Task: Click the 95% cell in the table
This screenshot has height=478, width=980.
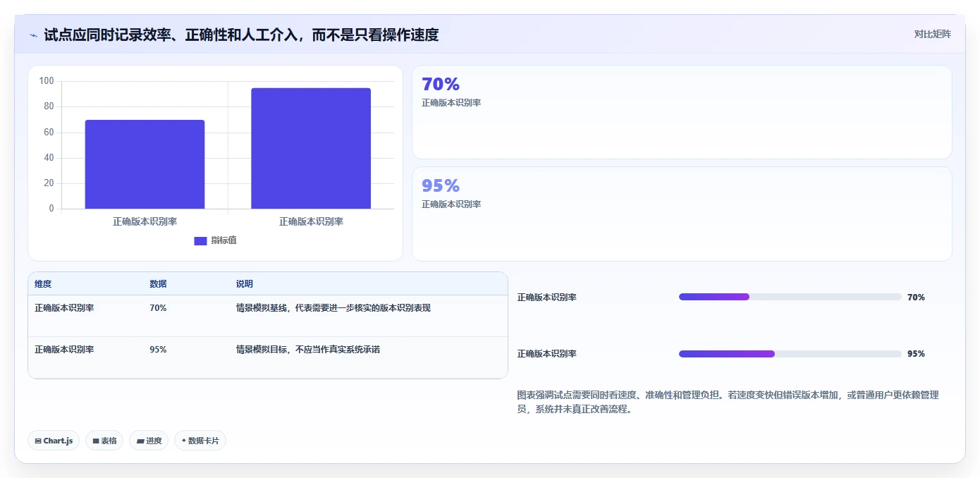Action: [158, 349]
